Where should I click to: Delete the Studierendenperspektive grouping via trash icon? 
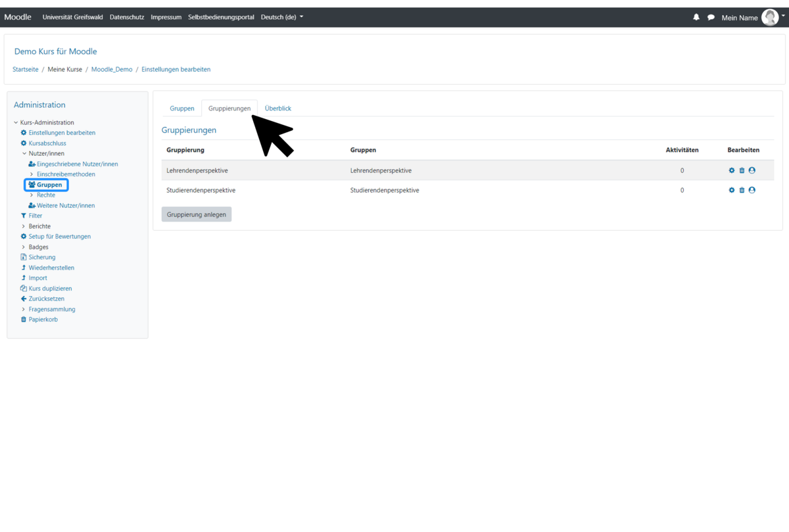[742, 190]
